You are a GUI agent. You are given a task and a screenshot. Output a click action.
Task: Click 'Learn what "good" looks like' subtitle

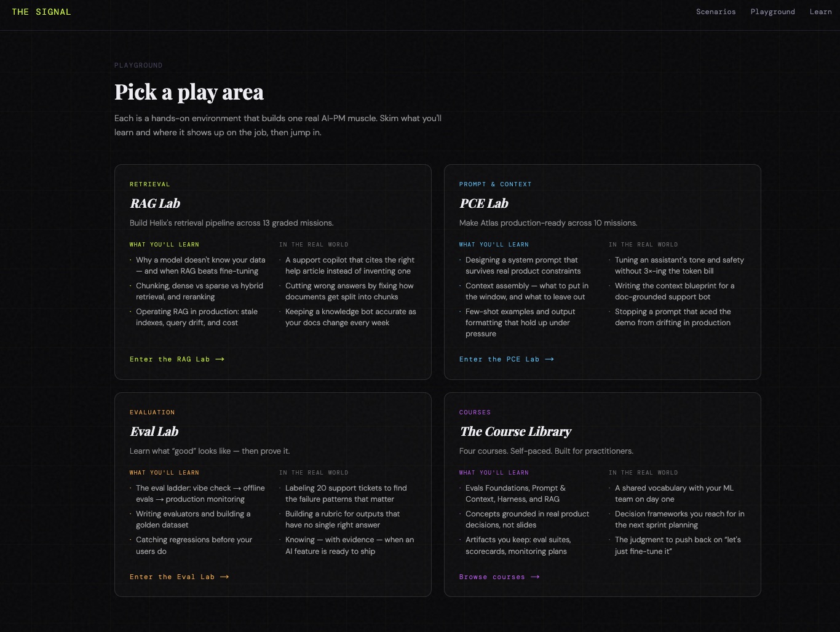pos(210,451)
